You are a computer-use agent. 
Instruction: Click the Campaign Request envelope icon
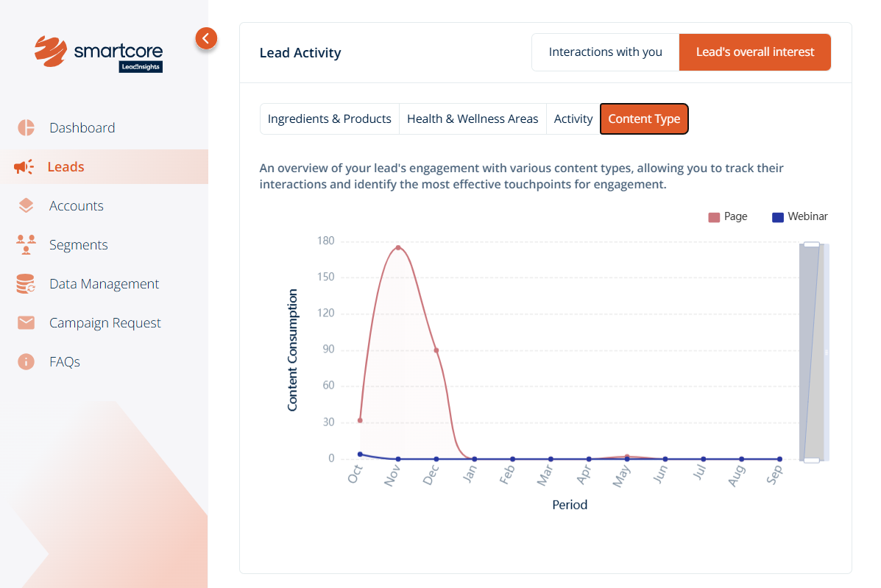pos(26,323)
